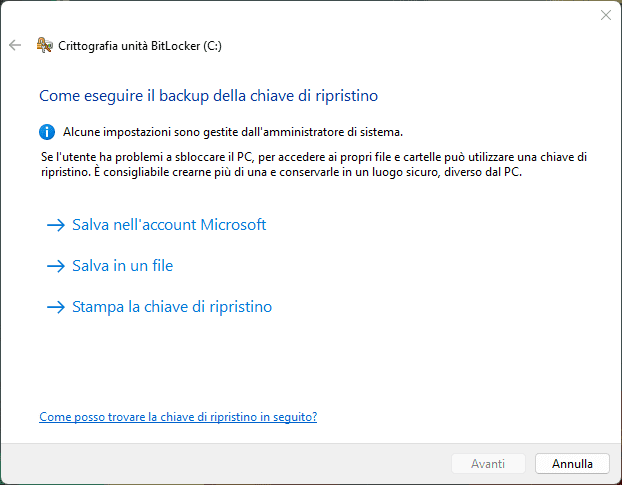622x485 pixels.
Task: Pick Stampa la chiave di ripristino option text
Action: pos(172,307)
